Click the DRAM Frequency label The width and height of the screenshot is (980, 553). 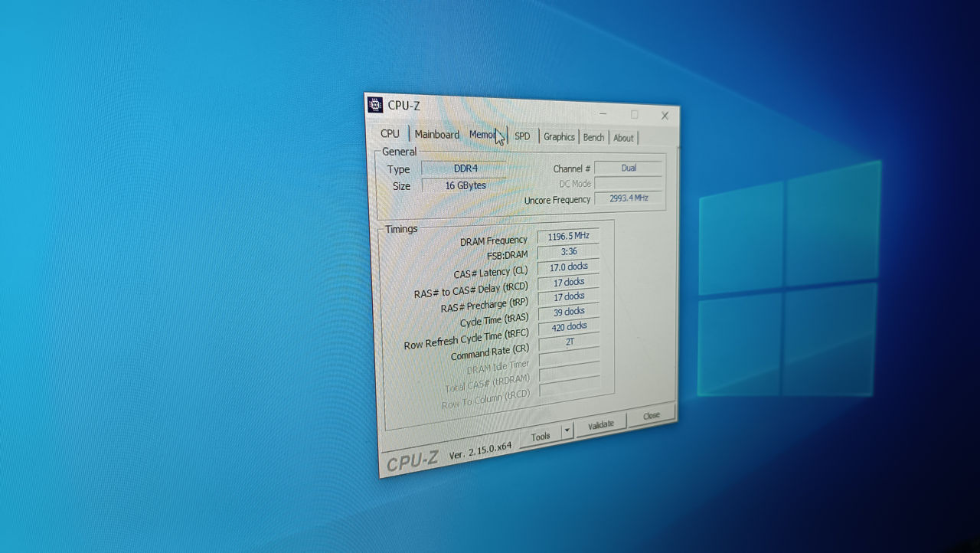tap(493, 241)
